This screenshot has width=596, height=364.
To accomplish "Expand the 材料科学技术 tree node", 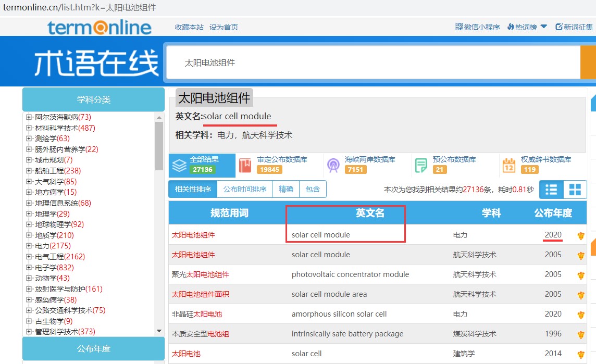I will click(x=29, y=128).
